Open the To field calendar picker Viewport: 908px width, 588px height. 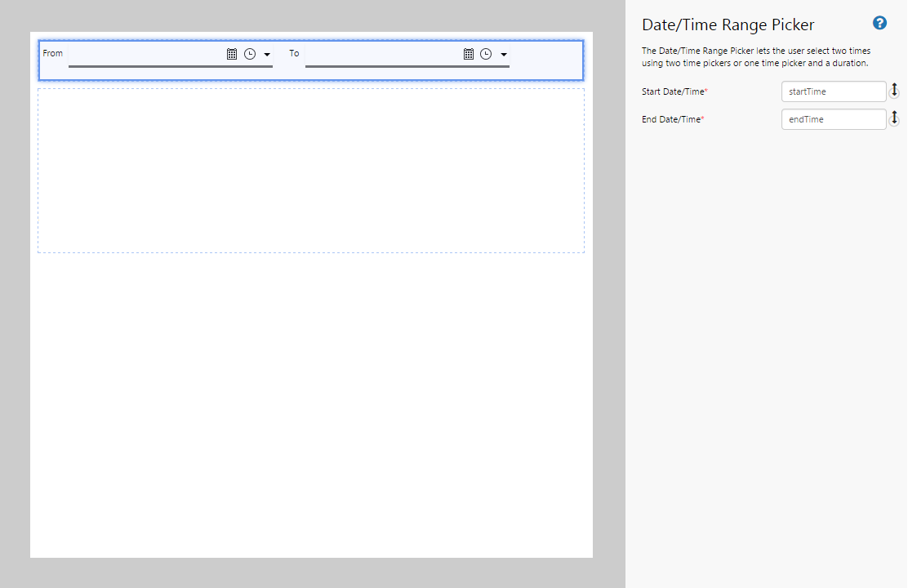click(x=469, y=54)
